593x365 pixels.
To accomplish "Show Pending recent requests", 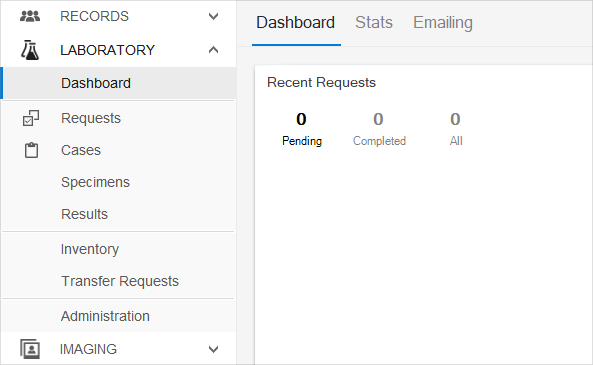I will [302, 129].
